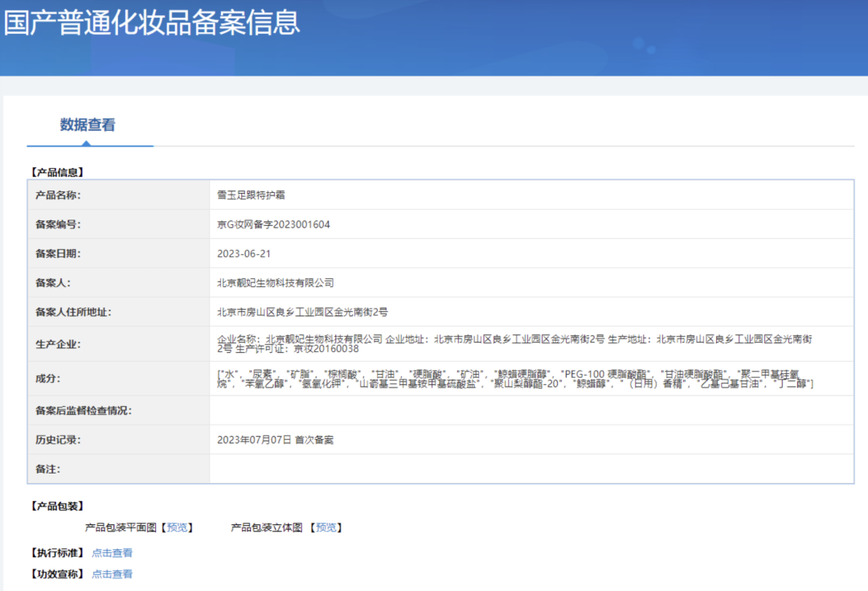Click the 备案日期 row label
Image resolution: width=868 pixels, height=591 pixels.
(58, 253)
